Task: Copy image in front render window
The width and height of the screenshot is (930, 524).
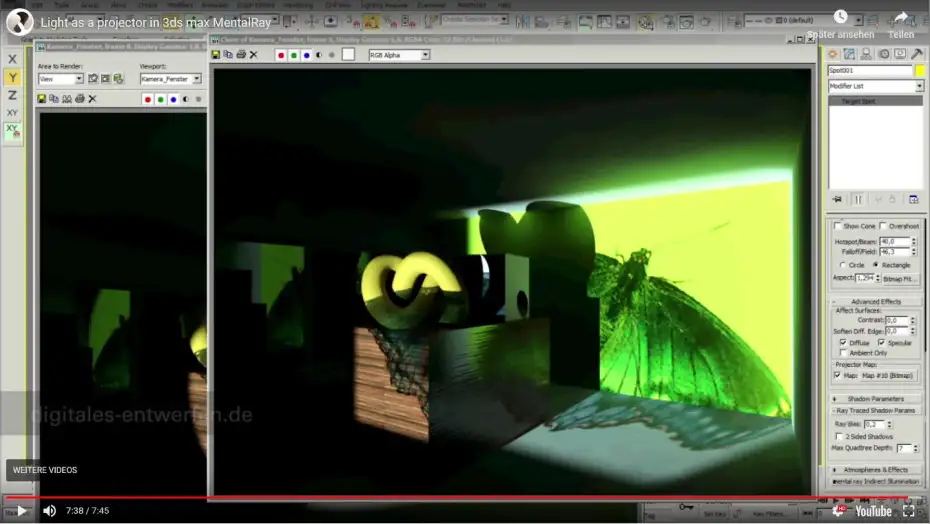Action: pos(228,55)
